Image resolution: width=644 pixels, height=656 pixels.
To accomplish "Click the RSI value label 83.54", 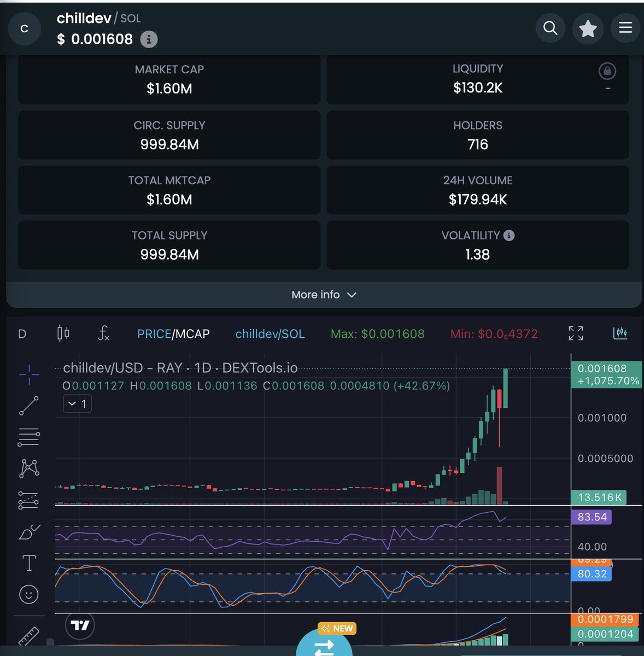I will 592,517.
